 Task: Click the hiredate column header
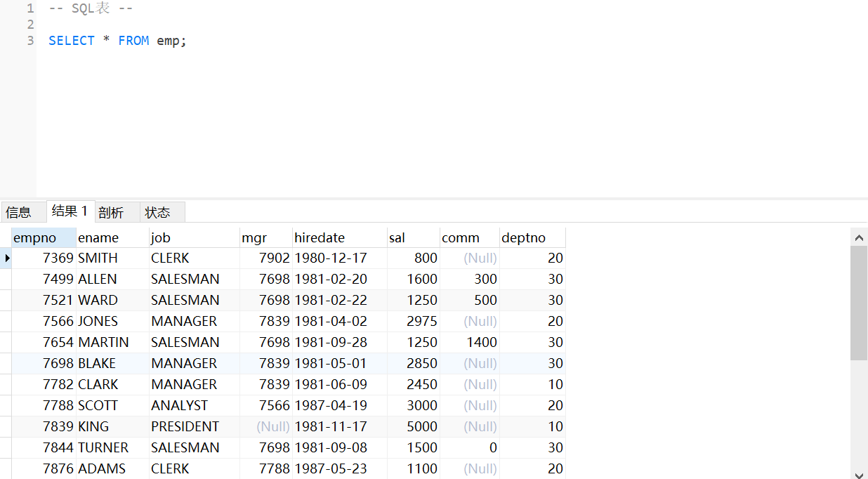click(x=340, y=237)
